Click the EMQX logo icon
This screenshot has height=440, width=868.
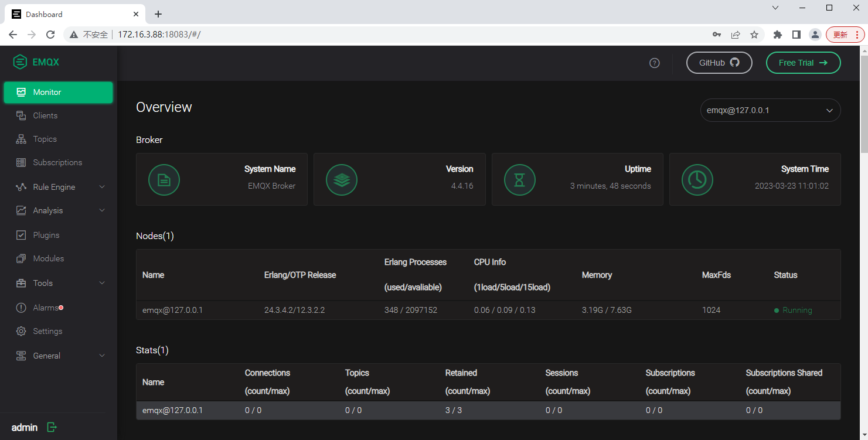coord(20,62)
